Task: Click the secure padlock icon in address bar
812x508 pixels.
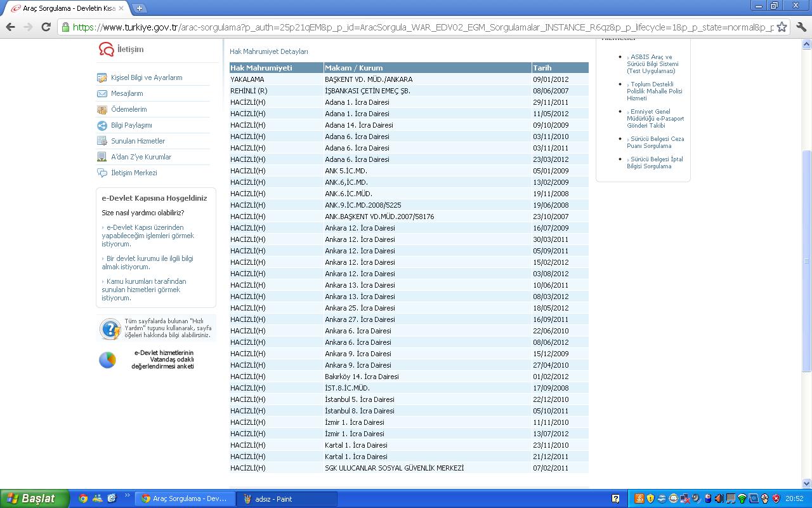Action: pos(65,27)
